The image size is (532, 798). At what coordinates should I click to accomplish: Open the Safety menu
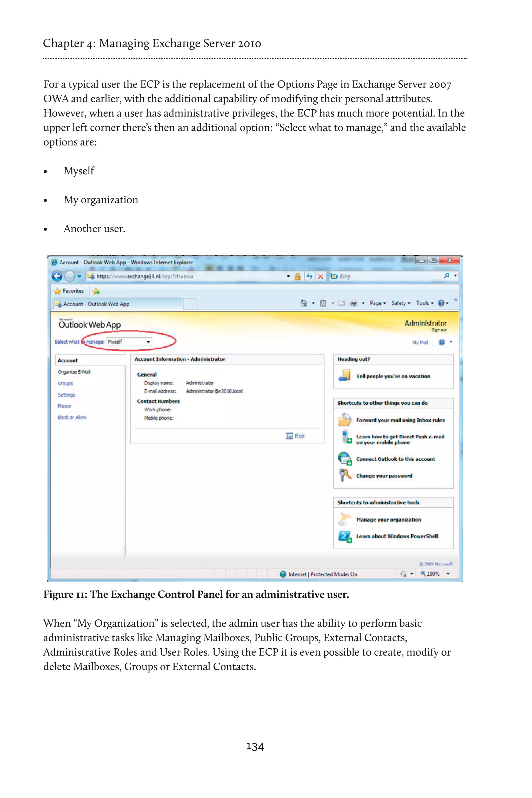point(401,303)
